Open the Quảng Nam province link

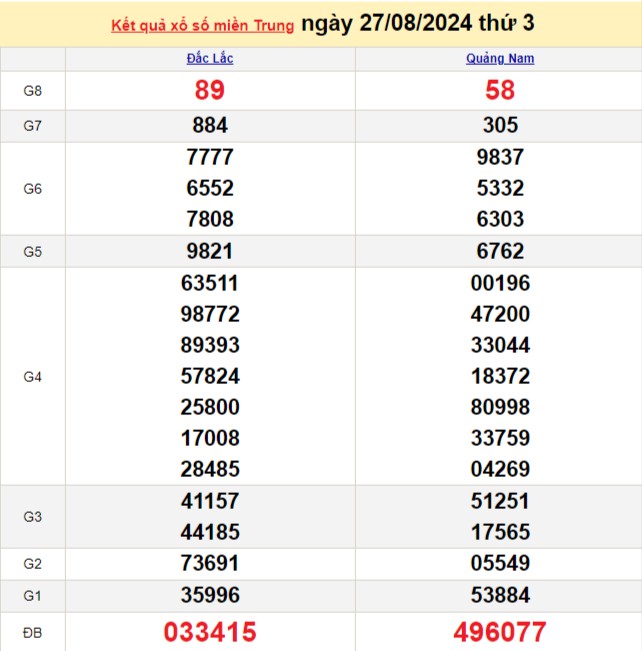[x=500, y=59]
